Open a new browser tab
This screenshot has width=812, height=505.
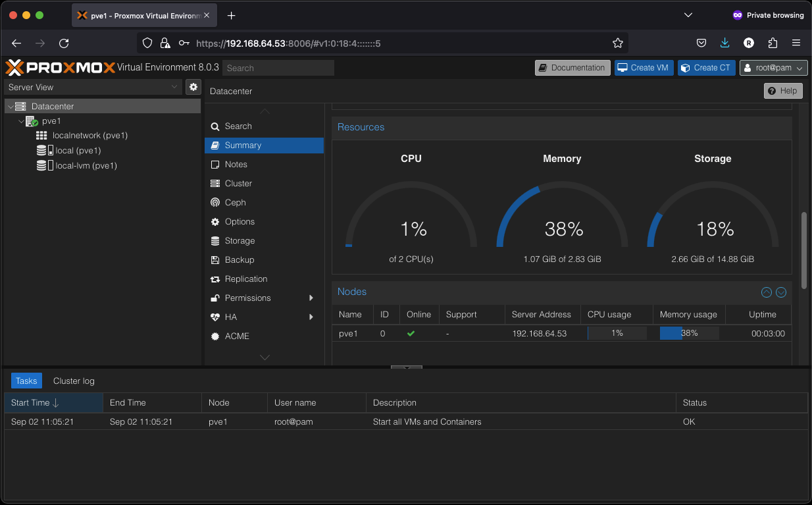click(231, 15)
